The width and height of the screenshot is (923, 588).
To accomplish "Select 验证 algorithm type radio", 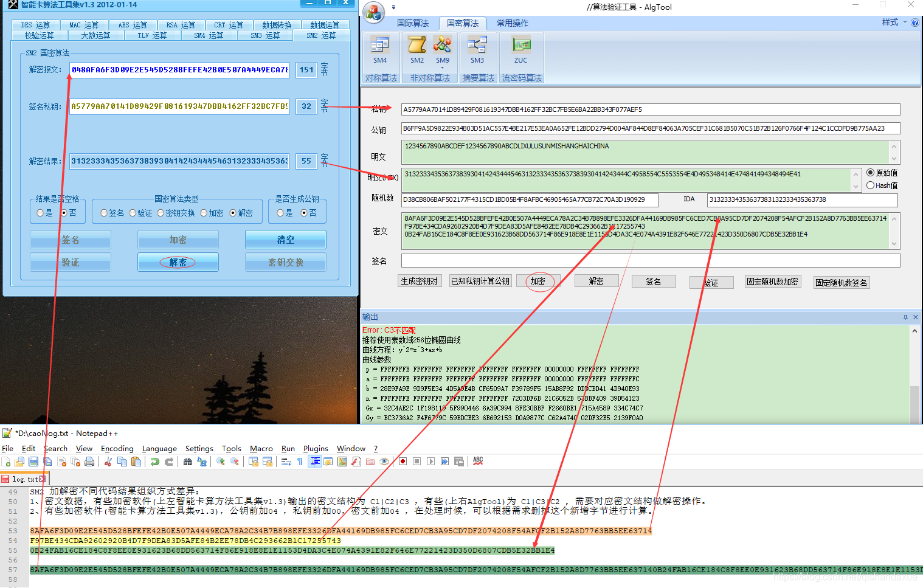I will (x=140, y=213).
